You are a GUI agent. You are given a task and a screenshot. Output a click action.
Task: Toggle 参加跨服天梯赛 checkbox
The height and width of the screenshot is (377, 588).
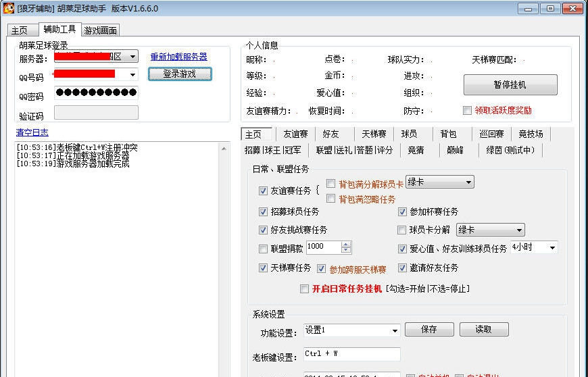(322, 269)
